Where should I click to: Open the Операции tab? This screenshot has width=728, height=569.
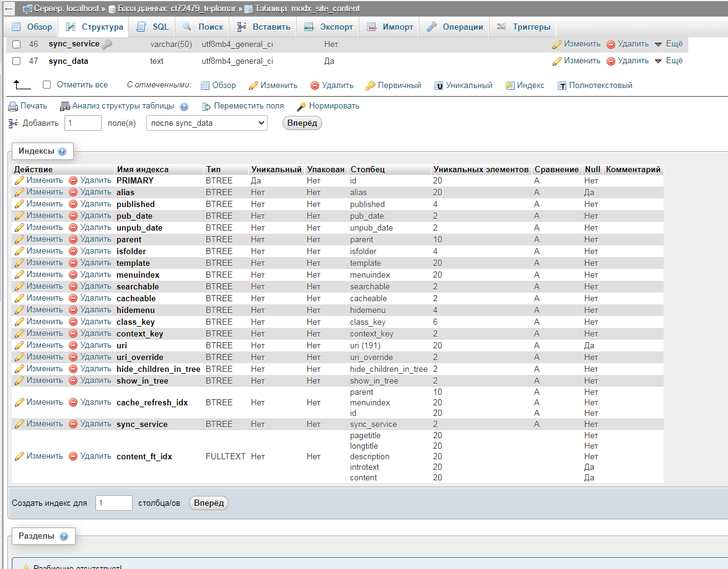[455, 27]
